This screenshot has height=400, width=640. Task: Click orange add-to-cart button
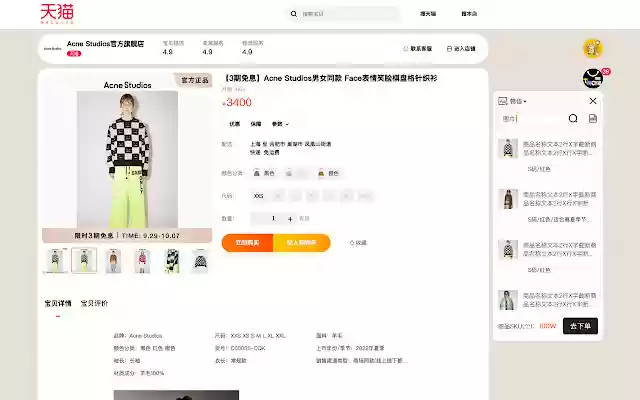point(302,243)
